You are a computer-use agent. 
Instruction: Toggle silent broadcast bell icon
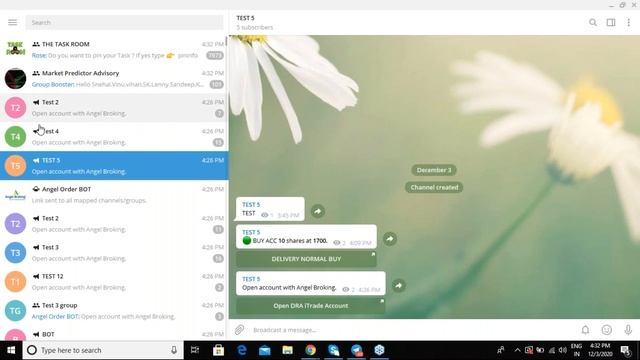pos(585,330)
